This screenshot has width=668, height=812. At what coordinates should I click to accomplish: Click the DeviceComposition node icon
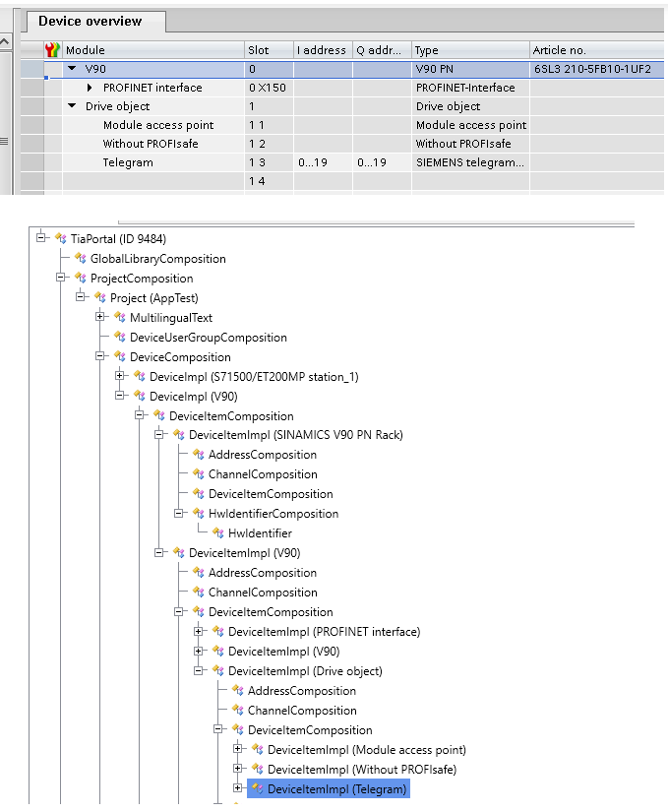click(x=120, y=356)
